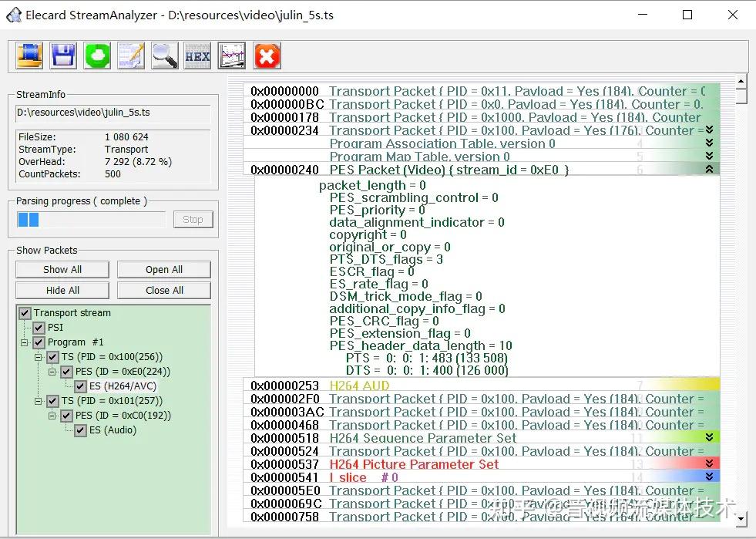
Task: Collapse the Program #1 tree node
Action: [25, 342]
